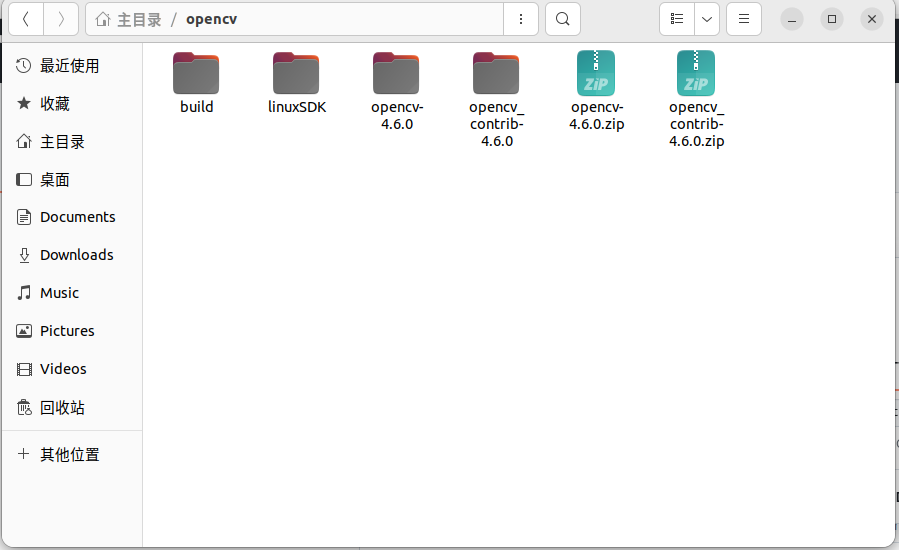This screenshot has width=899, height=550.
Task: Go to Downloads in the sidebar
Action: (76, 255)
